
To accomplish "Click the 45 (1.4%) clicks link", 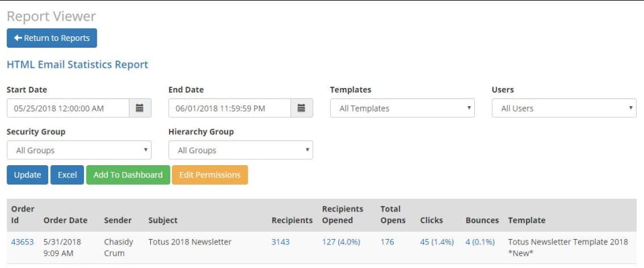I will 437,242.
